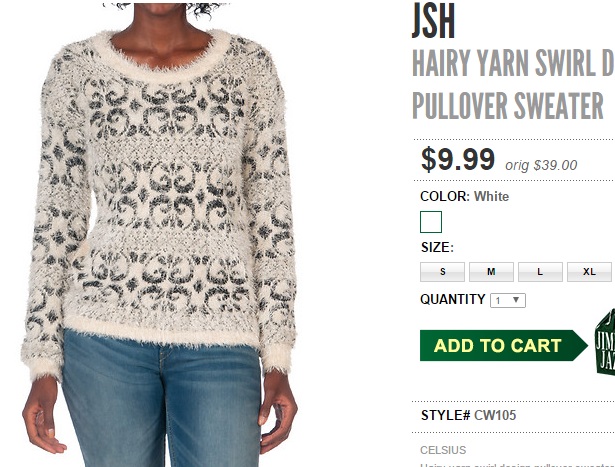
Task: Choose size L
Action: [x=540, y=272]
